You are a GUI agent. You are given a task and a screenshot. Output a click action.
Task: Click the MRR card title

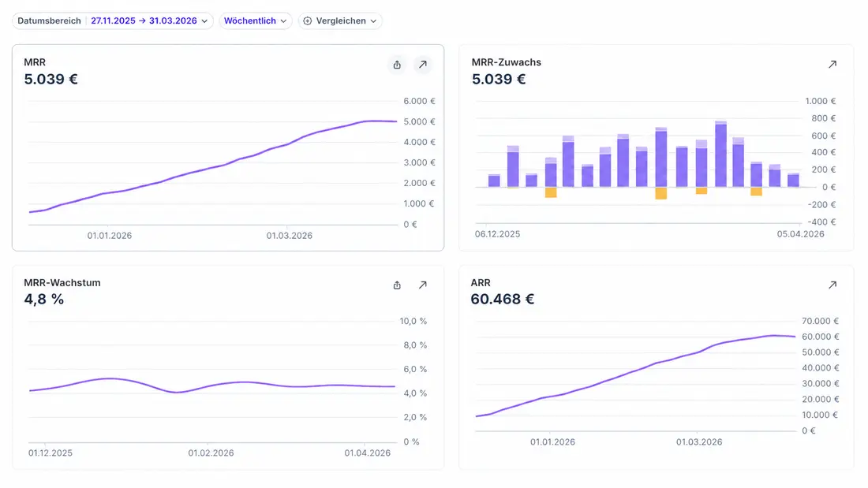pos(35,62)
